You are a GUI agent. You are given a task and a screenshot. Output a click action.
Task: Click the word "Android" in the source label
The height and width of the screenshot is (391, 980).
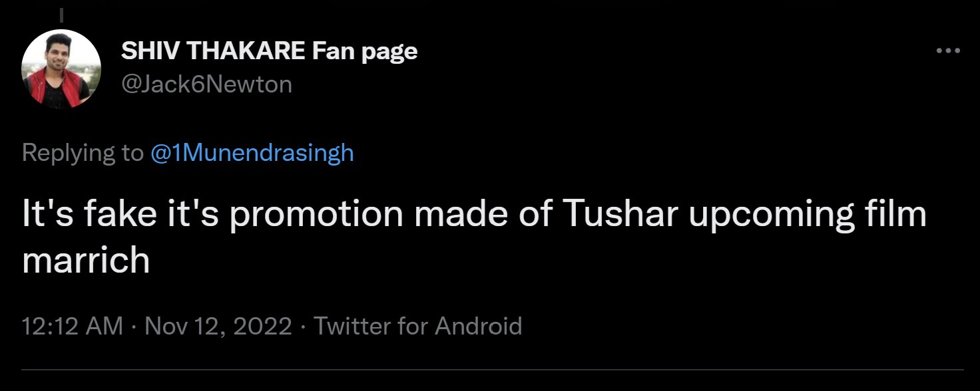point(478,326)
